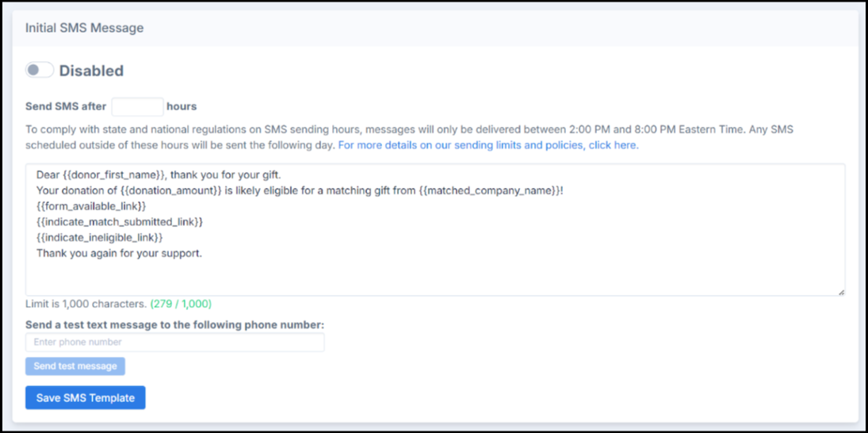868x433 pixels.
Task: Click the {{indicate_ineligible_link}} line
Action: 100,237
